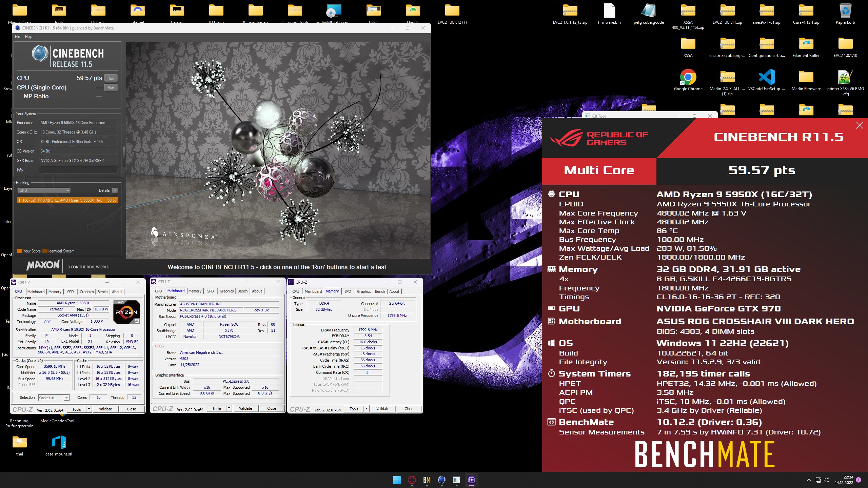Open Cinebench File menu
Viewport: 868px width, 488px height.
18,37
